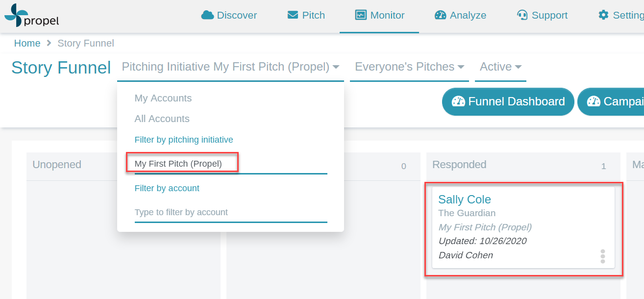Screen dimensions: 644x299
Task: Click the Monitor chart icon
Action: tap(361, 15)
